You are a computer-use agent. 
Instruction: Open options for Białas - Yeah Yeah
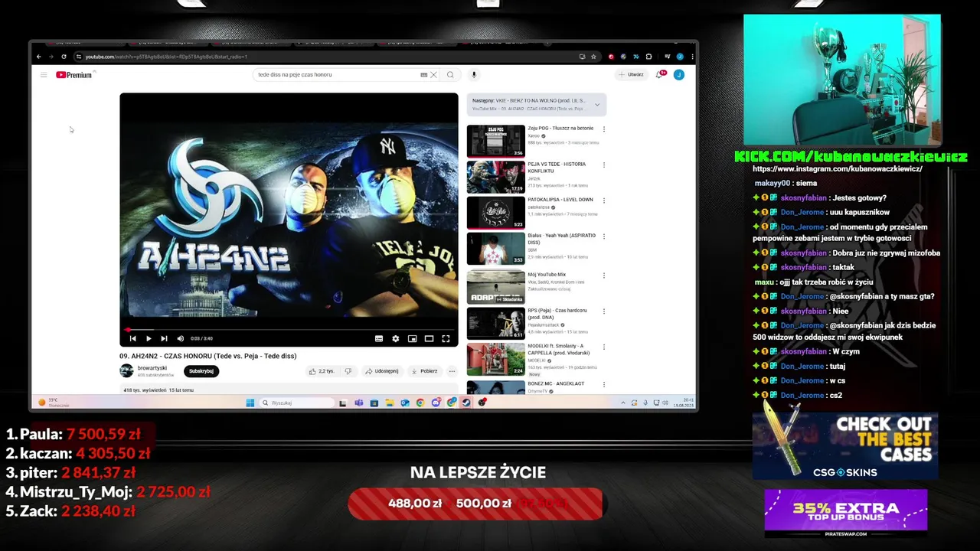pyautogui.click(x=604, y=236)
